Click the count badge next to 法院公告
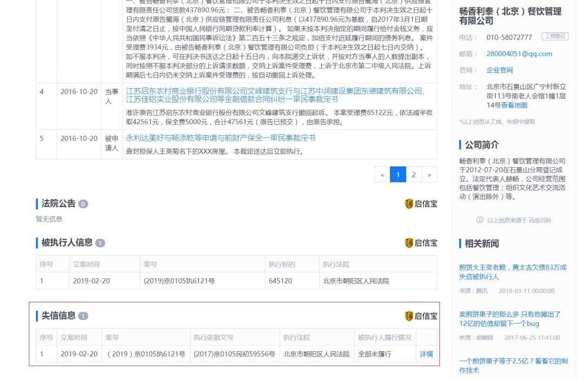This screenshot has width=588, height=380. pos(83,204)
